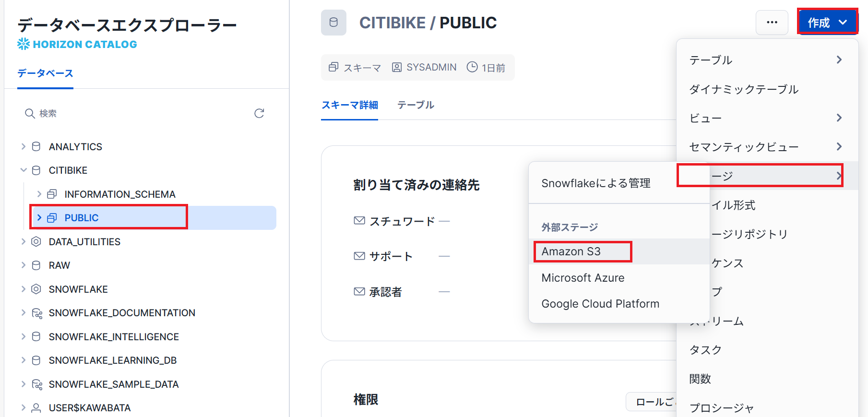Click the RAW database icon
This screenshot has width=868, height=417.
pyautogui.click(x=36, y=265)
